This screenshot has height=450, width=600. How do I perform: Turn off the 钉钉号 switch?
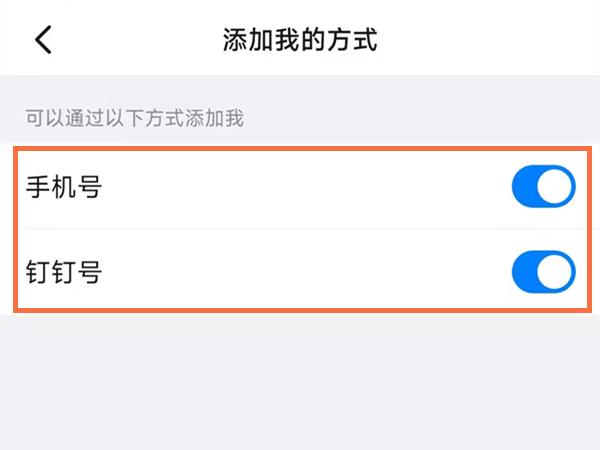[x=543, y=271]
